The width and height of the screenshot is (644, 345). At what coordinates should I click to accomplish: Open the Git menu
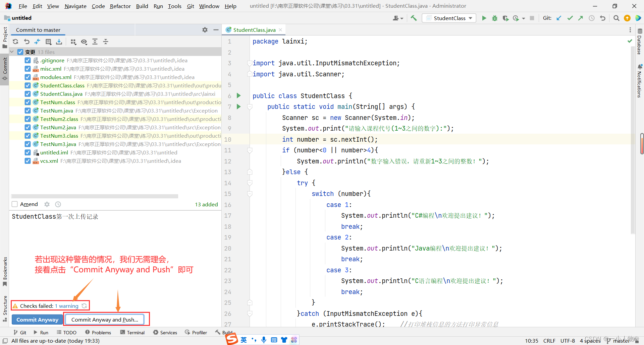pyautogui.click(x=191, y=6)
